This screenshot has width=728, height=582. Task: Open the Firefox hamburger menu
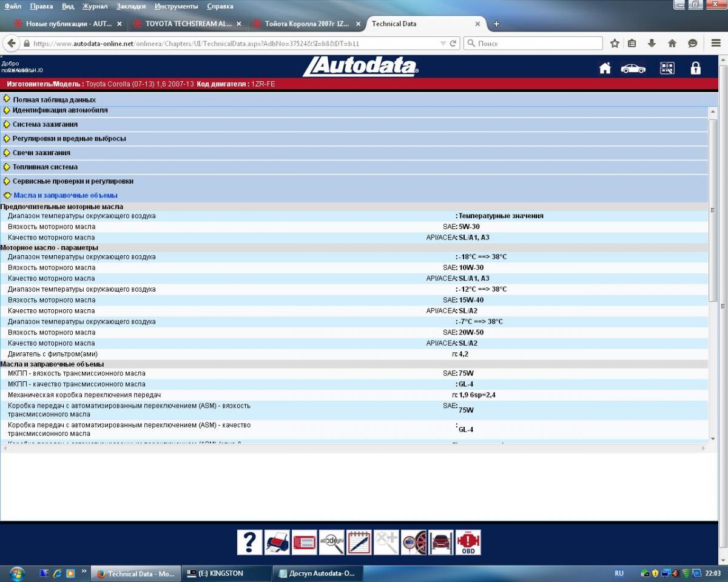(716, 44)
